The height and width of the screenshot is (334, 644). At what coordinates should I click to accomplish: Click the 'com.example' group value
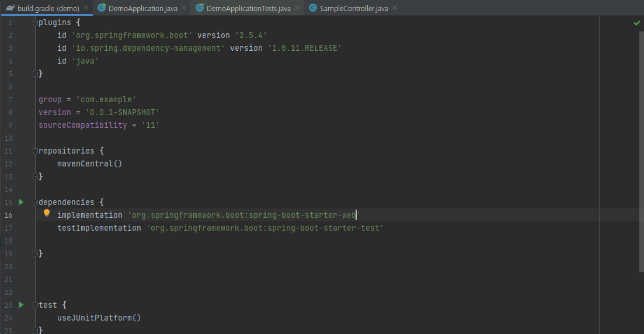(x=106, y=99)
